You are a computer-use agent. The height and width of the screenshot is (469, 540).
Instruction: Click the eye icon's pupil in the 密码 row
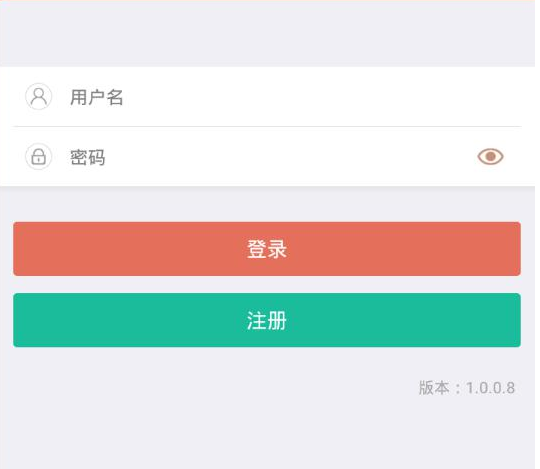490,157
